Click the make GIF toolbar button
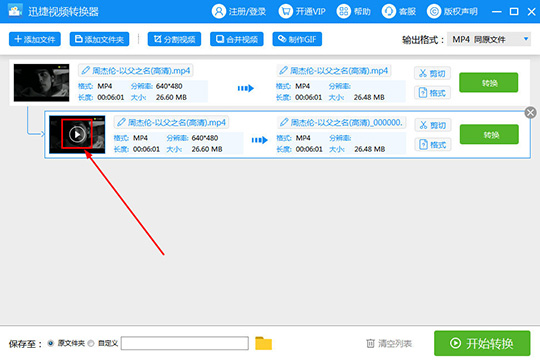Screen dimensions: 540x360 [x=297, y=39]
